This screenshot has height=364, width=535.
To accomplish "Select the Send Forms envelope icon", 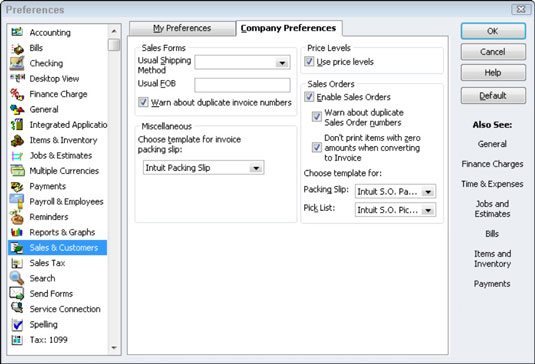I will [x=17, y=293].
